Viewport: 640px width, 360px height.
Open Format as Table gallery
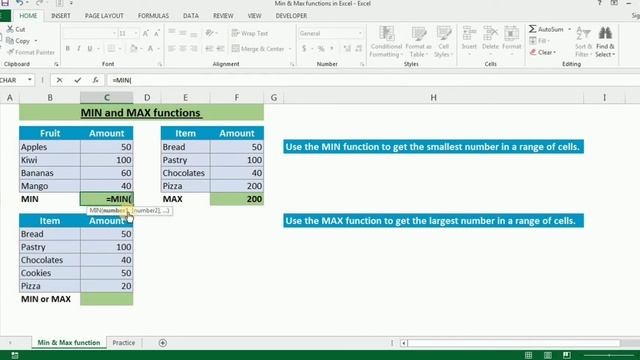[x=418, y=41]
